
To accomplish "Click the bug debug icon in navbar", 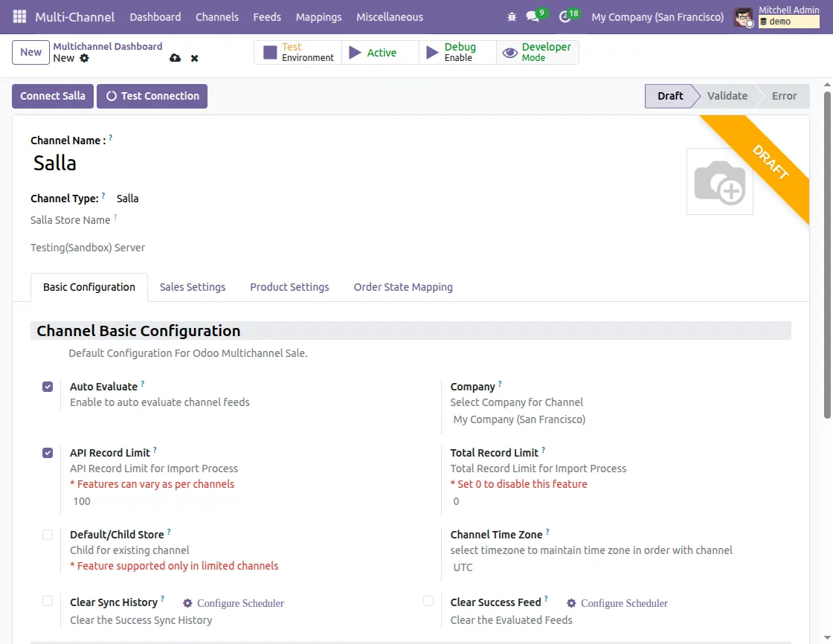I will point(511,16).
